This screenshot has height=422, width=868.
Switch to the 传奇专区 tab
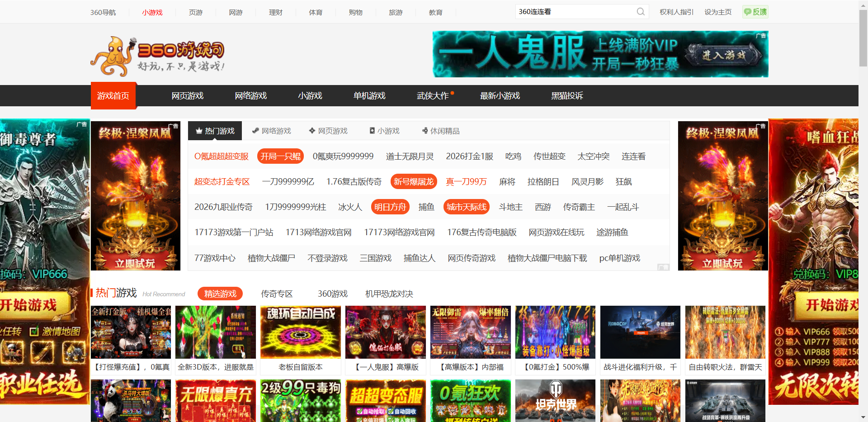point(276,294)
